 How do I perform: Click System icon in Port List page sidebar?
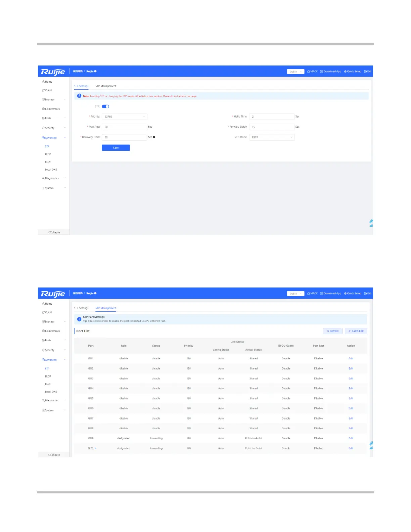point(43,410)
